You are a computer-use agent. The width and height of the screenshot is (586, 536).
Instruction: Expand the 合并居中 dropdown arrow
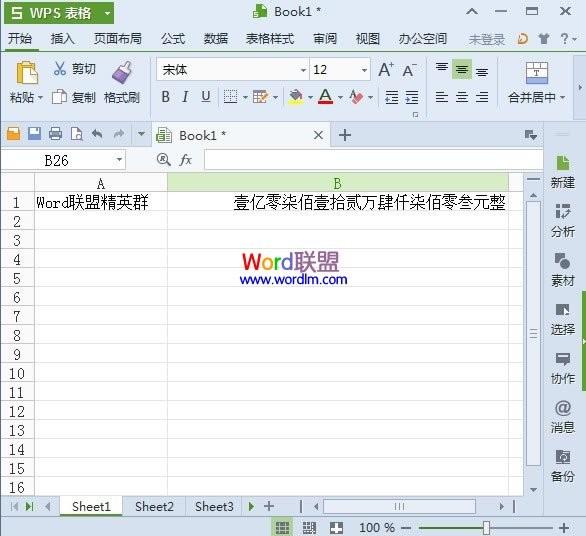(562, 98)
